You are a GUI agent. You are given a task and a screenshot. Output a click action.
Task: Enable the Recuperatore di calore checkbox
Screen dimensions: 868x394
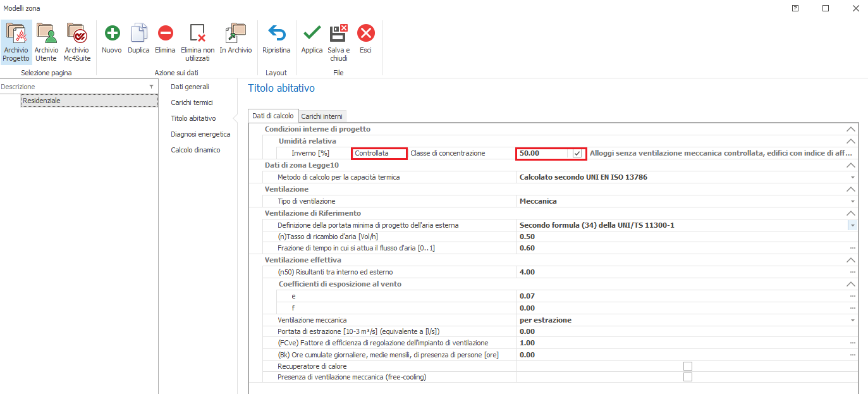click(x=687, y=366)
